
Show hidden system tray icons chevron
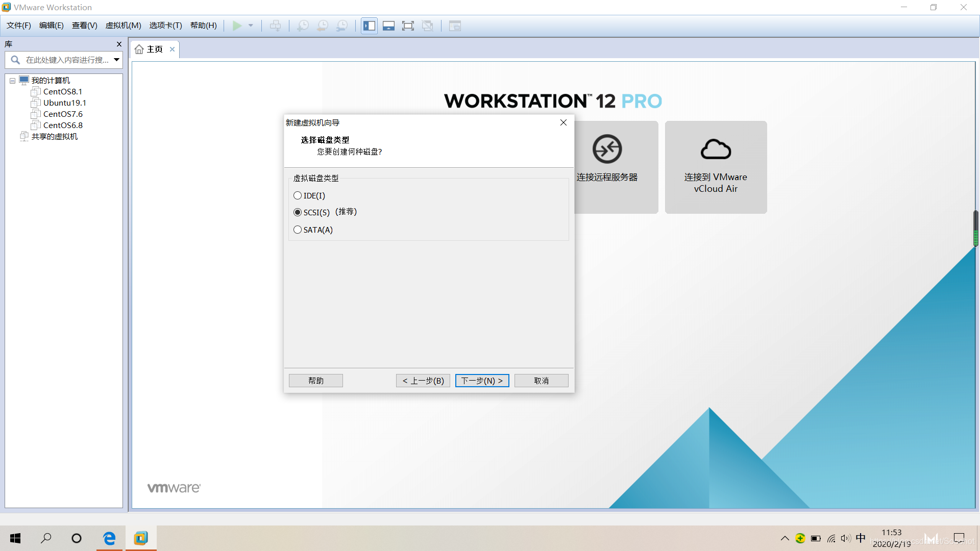pos(785,539)
